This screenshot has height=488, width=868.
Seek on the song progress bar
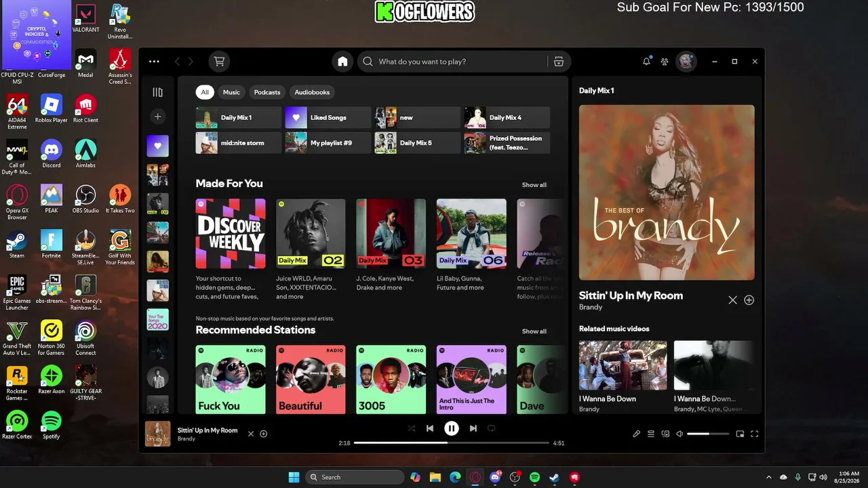point(452,443)
